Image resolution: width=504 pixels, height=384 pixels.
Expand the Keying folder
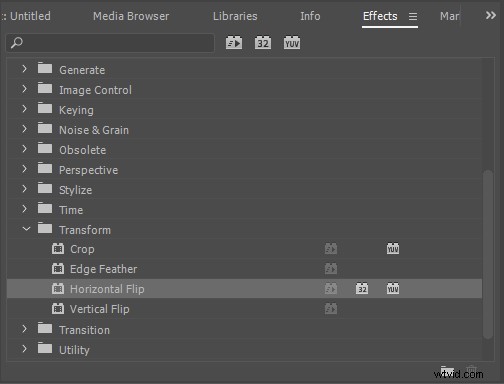24,109
